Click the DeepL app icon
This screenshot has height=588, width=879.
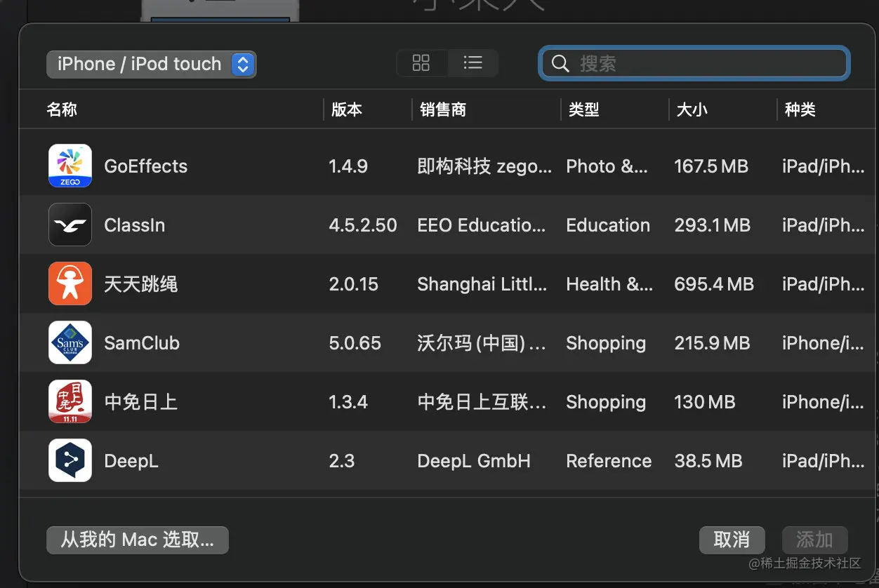click(70, 461)
